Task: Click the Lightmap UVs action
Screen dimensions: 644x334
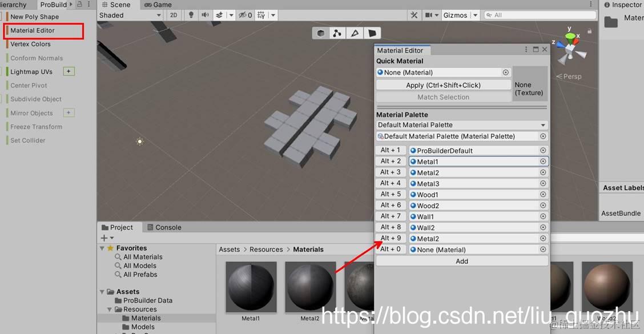Action: click(31, 71)
